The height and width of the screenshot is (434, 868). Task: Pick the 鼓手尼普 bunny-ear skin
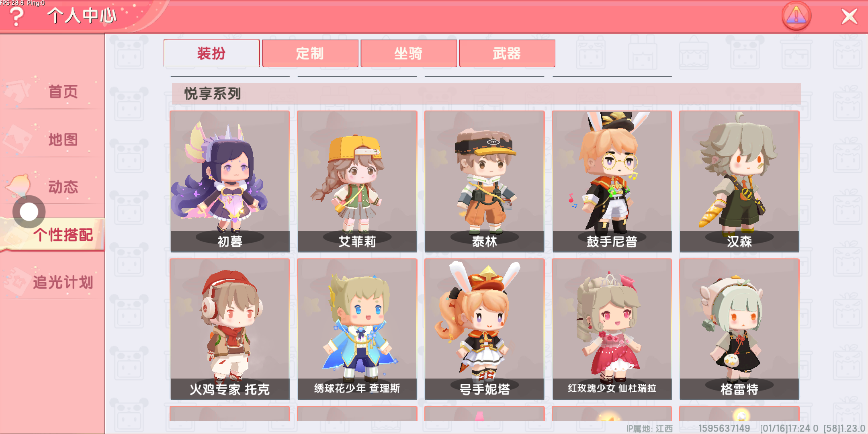point(612,182)
